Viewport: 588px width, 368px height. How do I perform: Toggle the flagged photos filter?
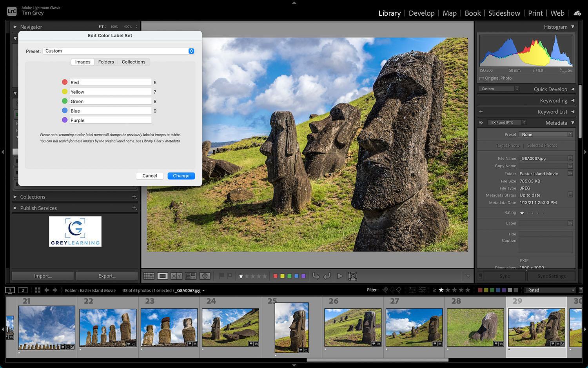click(x=385, y=290)
